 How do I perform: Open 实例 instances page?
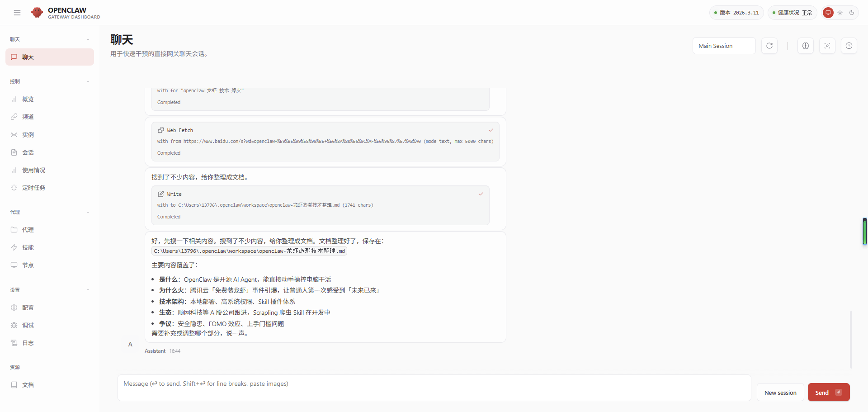click(50, 135)
